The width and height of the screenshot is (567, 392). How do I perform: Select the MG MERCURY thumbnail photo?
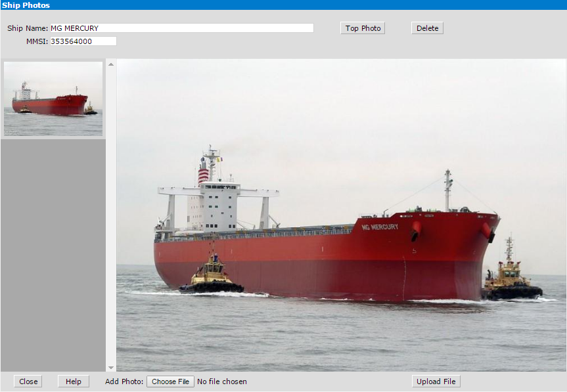click(x=53, y=98)
